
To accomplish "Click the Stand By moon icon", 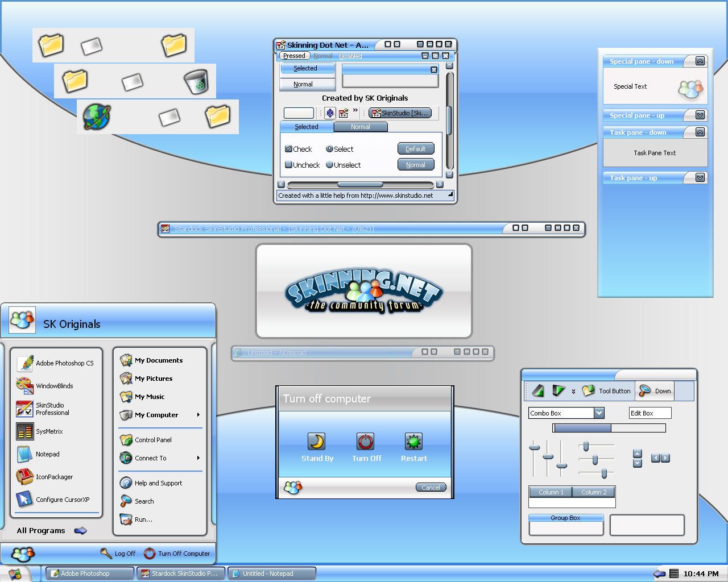I will point(317,442).
